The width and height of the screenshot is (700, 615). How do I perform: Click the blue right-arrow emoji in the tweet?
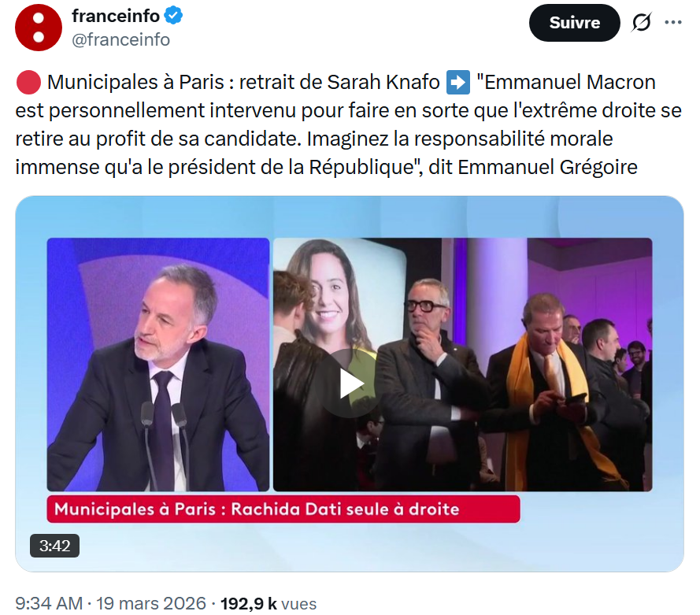(x=457, y=82)
